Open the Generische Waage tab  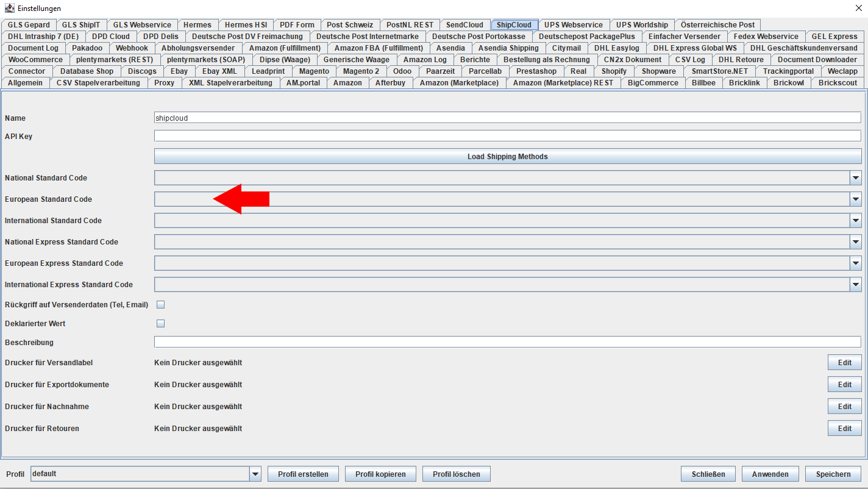click(x=357, y=60)
